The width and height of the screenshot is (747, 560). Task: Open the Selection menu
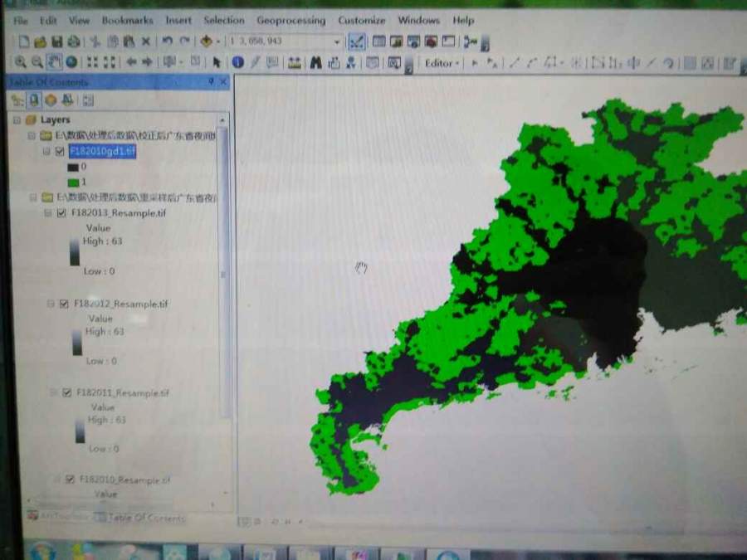[x=224, y=21]
